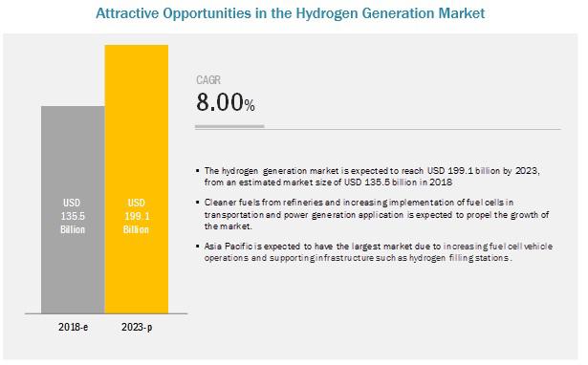Select the chart title about Hydrogen Generation Market

[x=291, y=13]
